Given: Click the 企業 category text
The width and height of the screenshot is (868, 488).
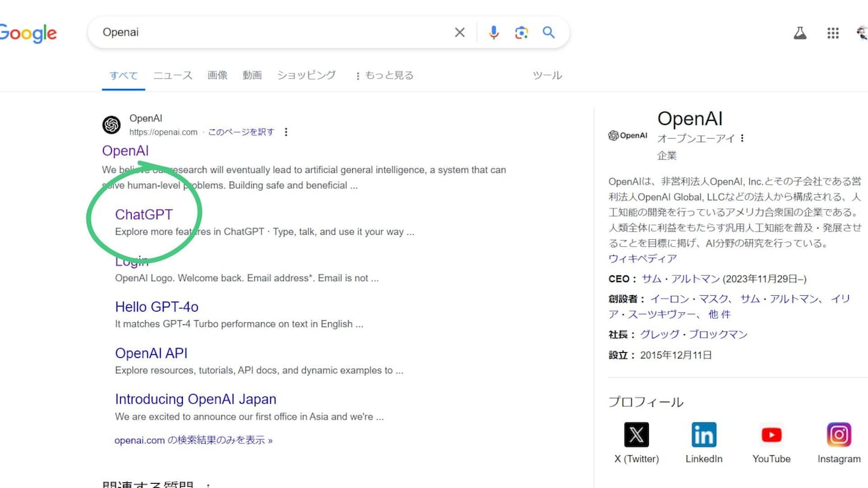Looking at the screenshot, I should 667,155.
